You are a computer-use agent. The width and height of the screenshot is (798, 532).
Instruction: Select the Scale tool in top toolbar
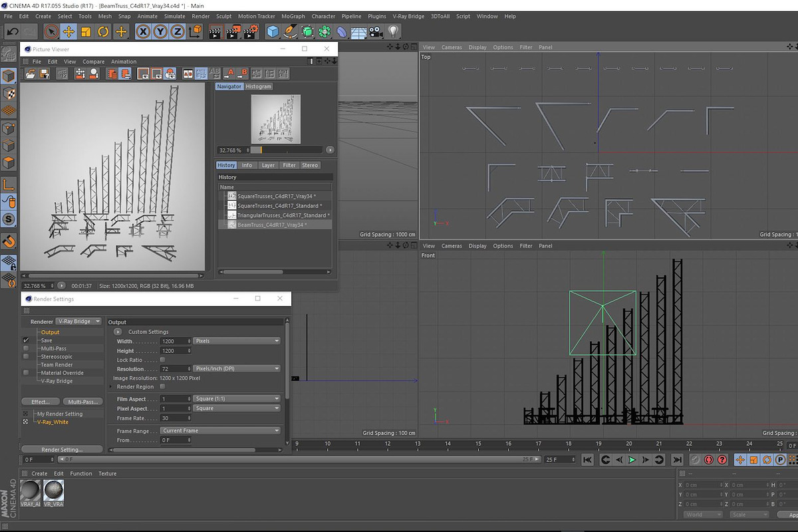click(86, 31)
